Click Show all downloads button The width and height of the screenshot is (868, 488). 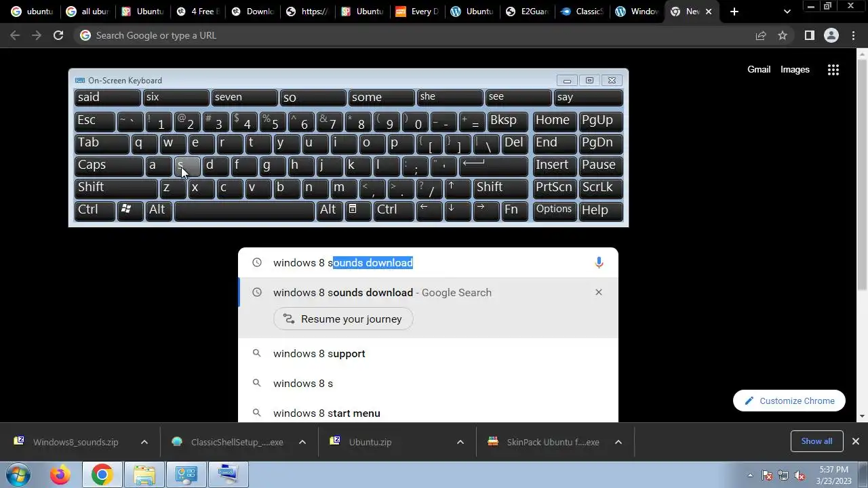(x=816, y=441)
